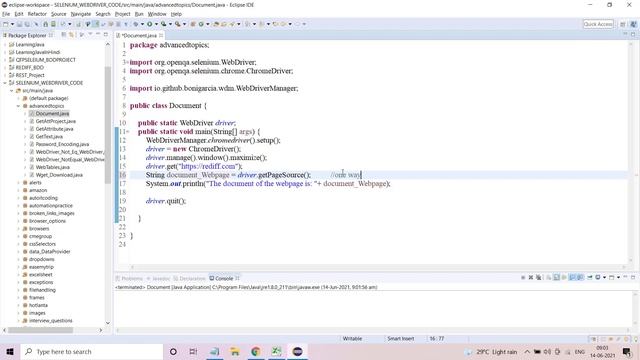This screenshot has height=360, width=640.
Task: Click the Quick Access search box
Action: coord(598,24)
